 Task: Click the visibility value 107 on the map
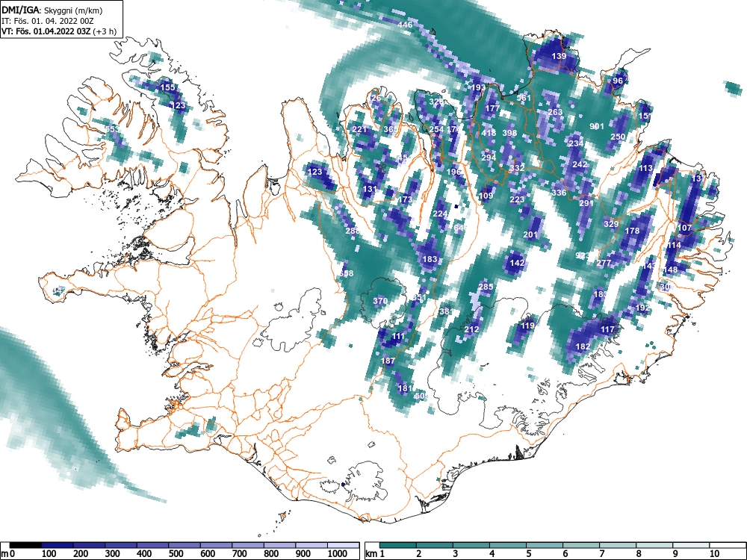[684, 228]
